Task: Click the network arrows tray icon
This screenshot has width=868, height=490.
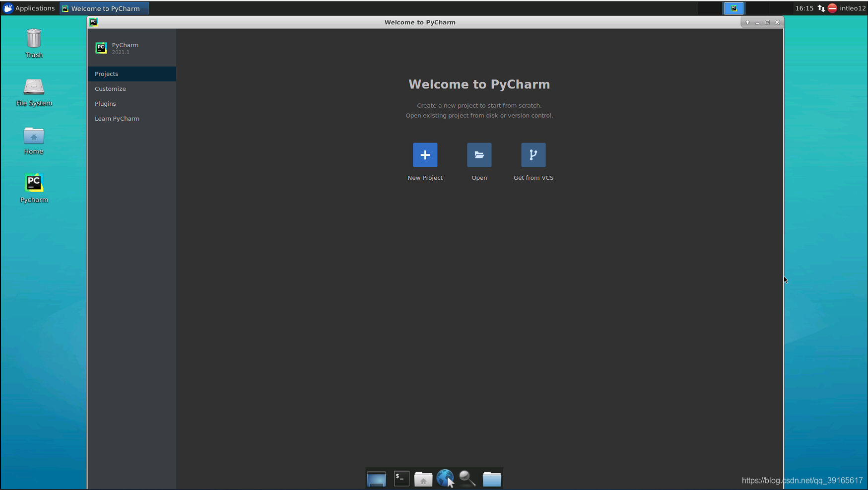Action: coord(821,8)
